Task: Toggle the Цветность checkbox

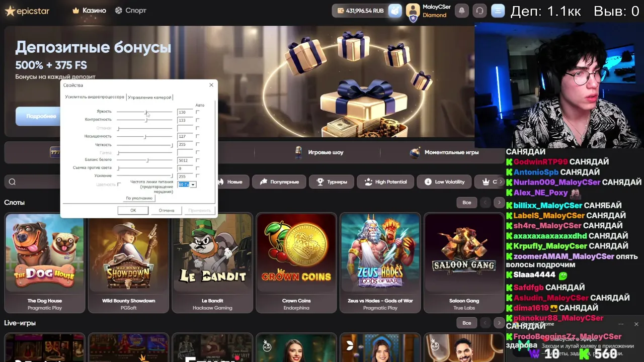Action: coord(119,185)
